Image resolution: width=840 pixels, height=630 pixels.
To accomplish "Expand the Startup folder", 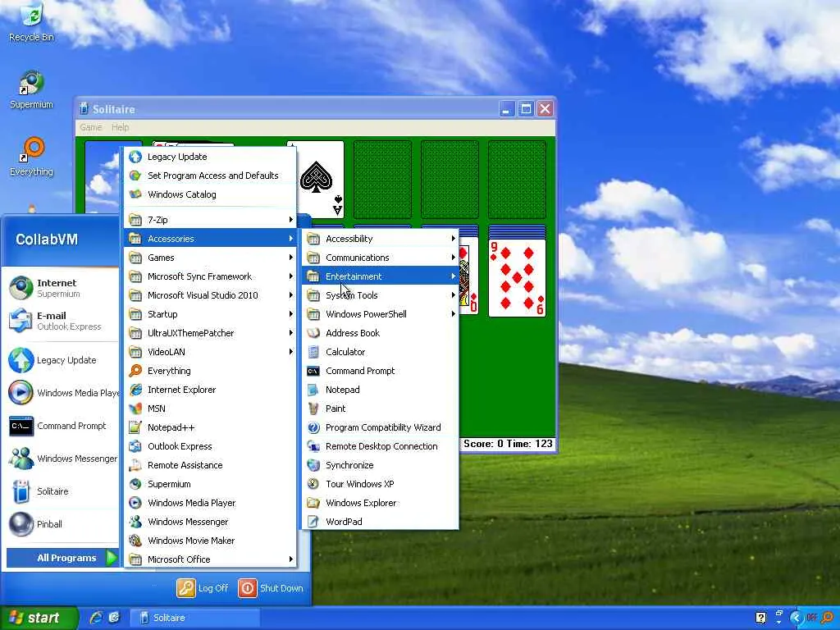I will (x=210, y=314).
